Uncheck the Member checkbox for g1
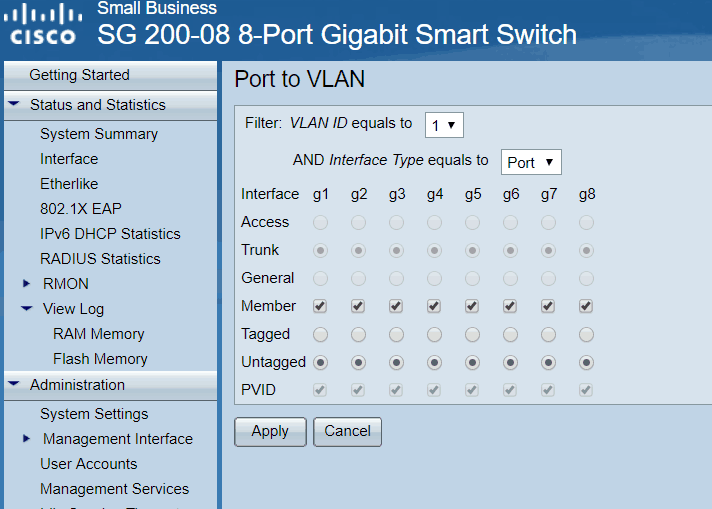The width and height of the screenshot is (712, 509). click(320, 306)
